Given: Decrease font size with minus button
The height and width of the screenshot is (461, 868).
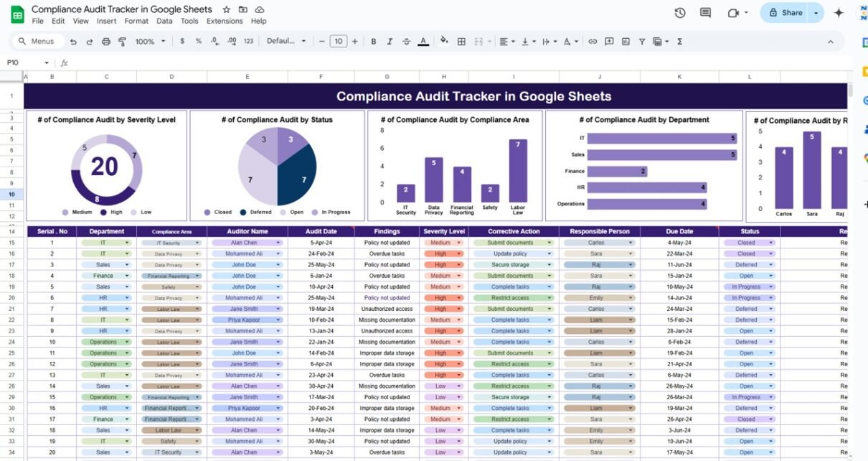Looking at the screenshot, I should pyautogui.click(x=322, y=42).
